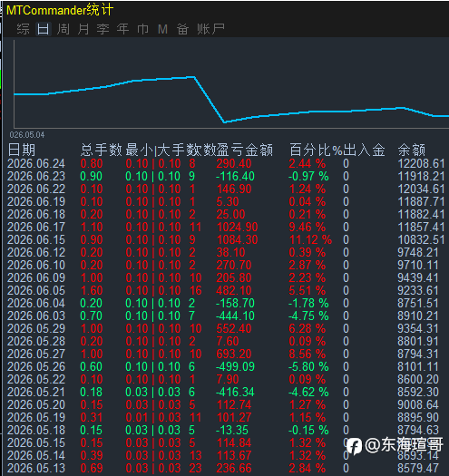Select the 2026.06.04 date cell
This screenshot has width=449, height=476.
point(36,303)
